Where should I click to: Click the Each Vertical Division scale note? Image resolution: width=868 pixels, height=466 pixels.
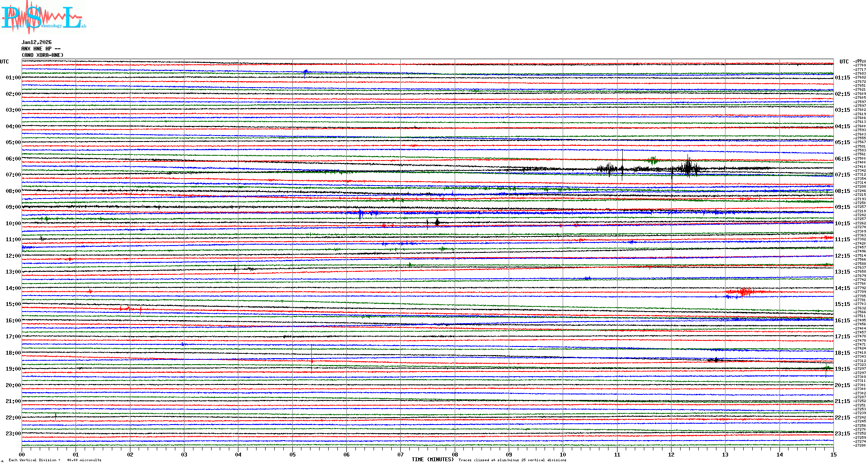coord(55,460)
